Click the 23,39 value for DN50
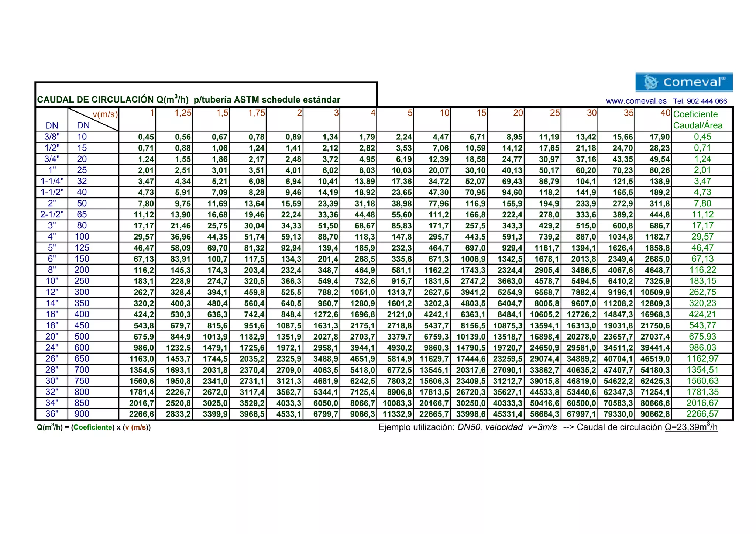The image size is (756, 534). pyautogui.click(x=328, y=204)
